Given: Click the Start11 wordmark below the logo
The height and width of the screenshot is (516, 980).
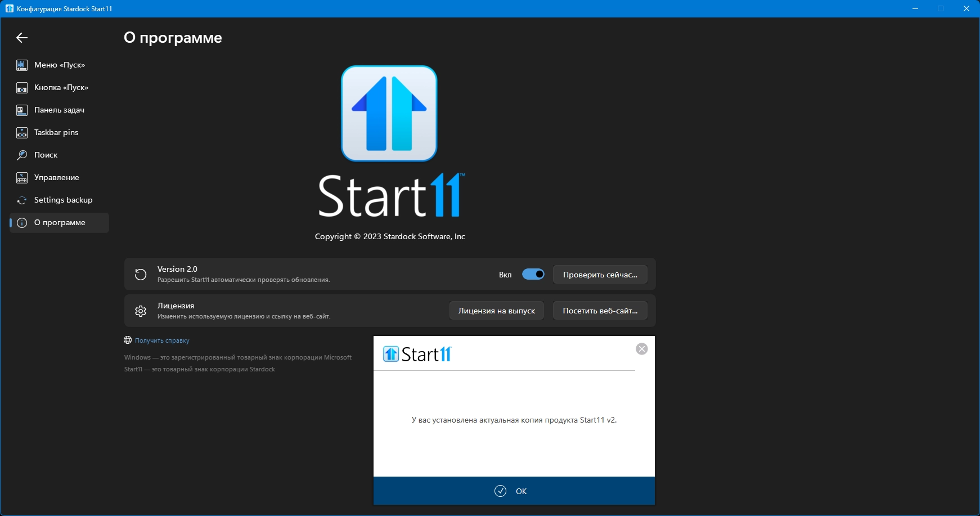Looking at the screenshot, I should pyautogui.click(x=392, y=196).
